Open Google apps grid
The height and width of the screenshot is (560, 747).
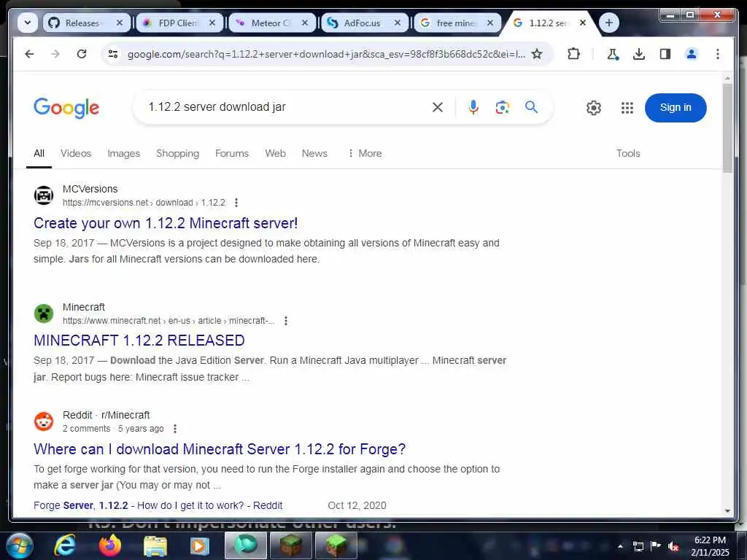click(x=627, y=108)
